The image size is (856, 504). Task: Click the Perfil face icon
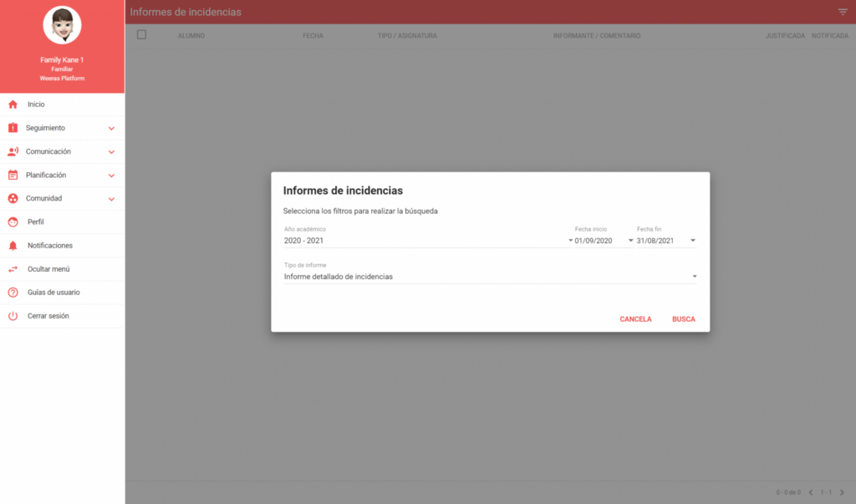[x=13, y=222]
